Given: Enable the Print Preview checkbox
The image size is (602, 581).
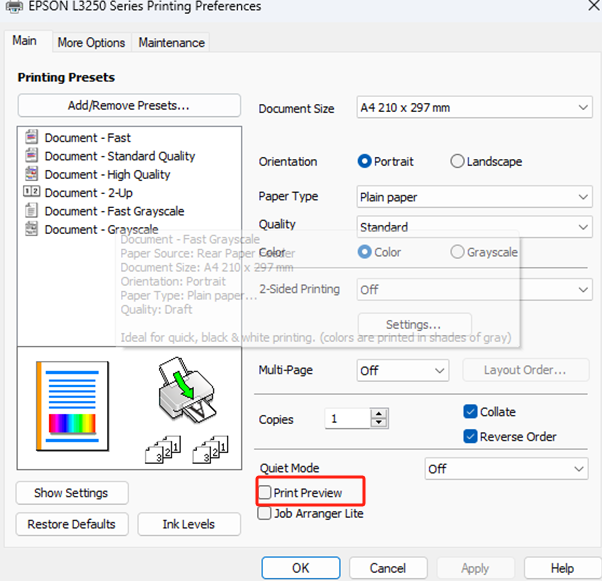Looking at the screenshot, I should pos(265,492).
